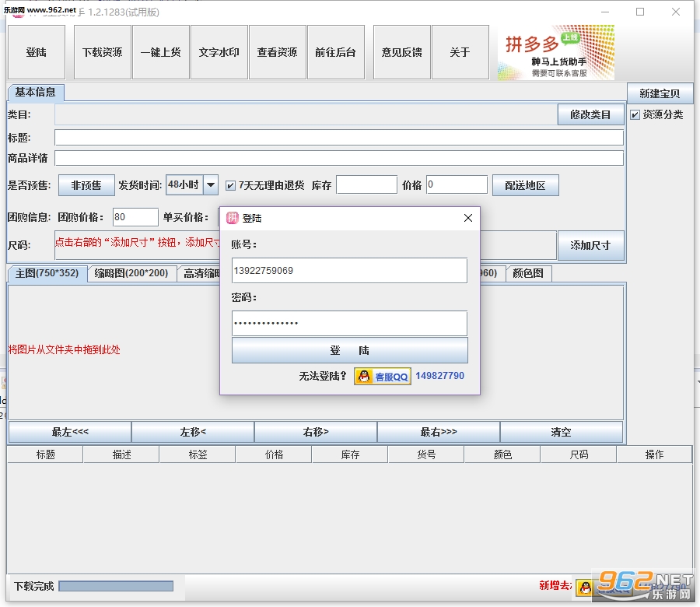Screen dimensions: 700x607
Task: Maximize the main application window
Action: pos(640,12)
